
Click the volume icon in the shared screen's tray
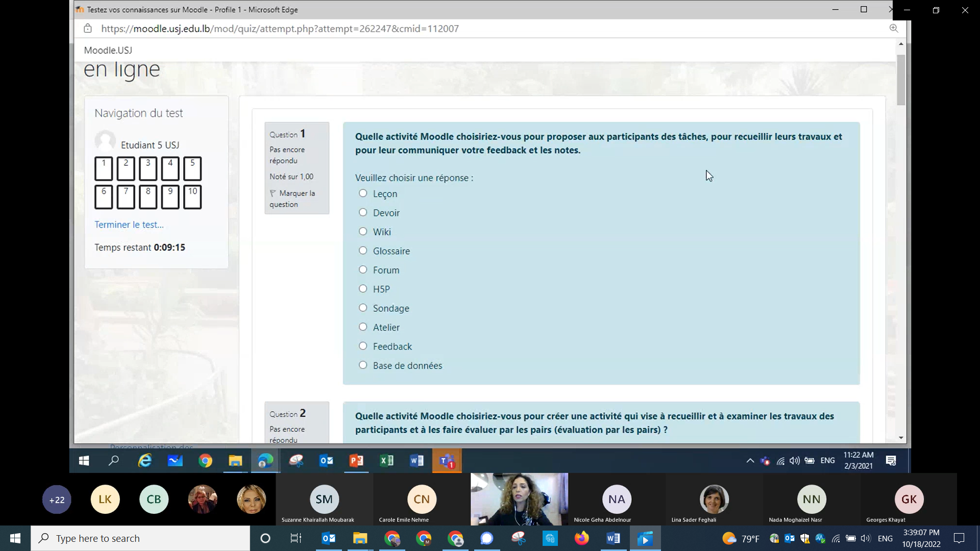click(x=795, y=461)
